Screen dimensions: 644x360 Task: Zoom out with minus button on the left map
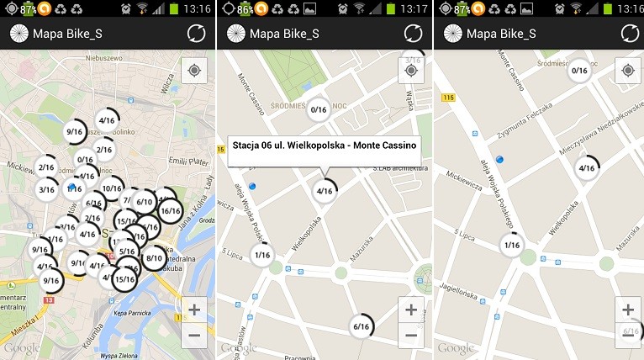(x=194, y=335)
